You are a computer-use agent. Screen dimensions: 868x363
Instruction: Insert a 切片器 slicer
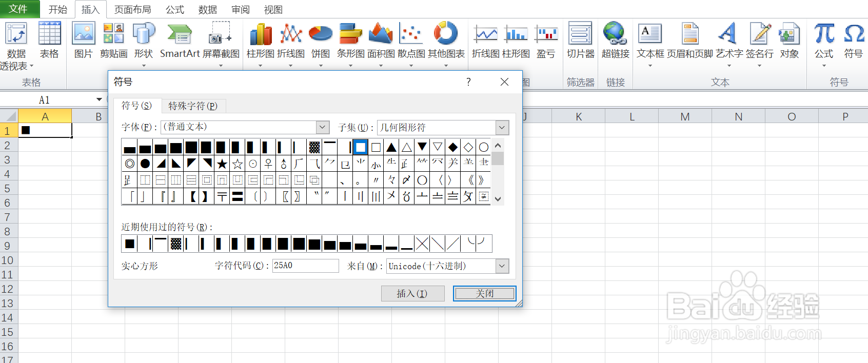click(580, 41)
